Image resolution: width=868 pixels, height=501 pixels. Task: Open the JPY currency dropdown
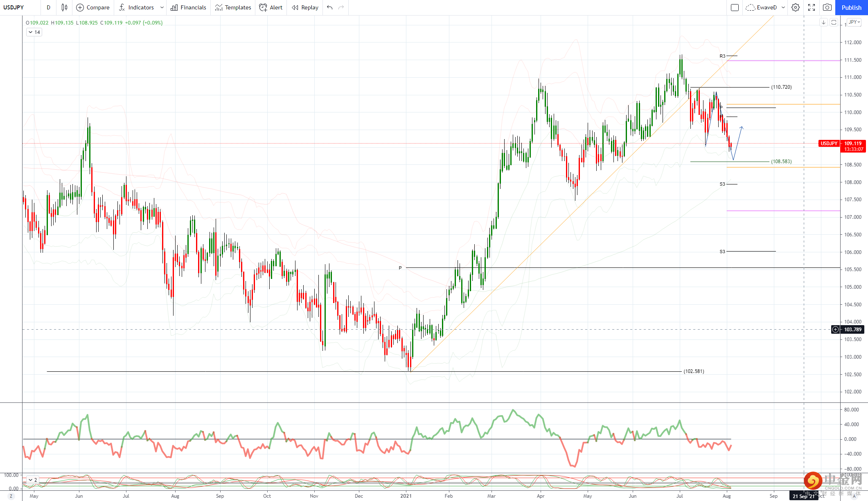pos(854,22)
